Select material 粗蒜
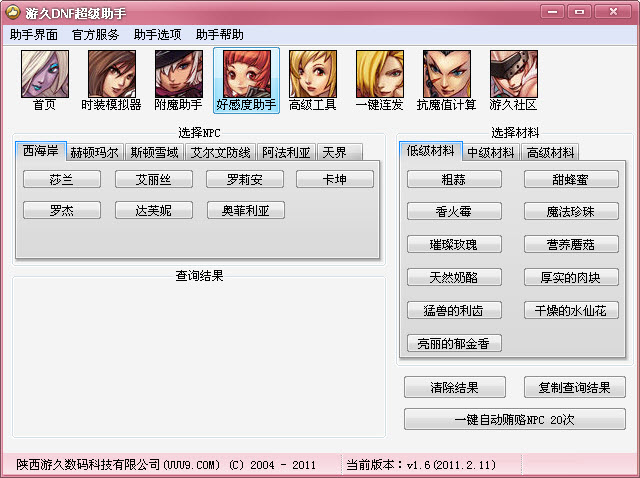 click(454, 179)
